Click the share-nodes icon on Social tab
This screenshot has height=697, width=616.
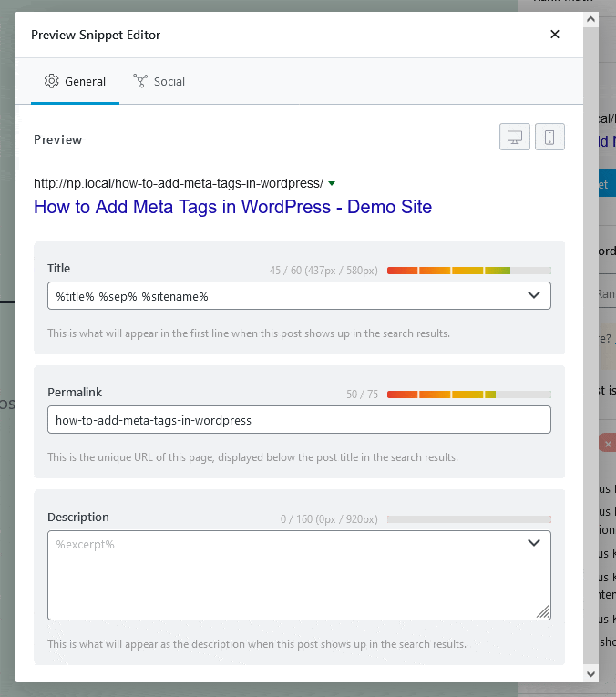pyautogui.click(x=140, y=81)
